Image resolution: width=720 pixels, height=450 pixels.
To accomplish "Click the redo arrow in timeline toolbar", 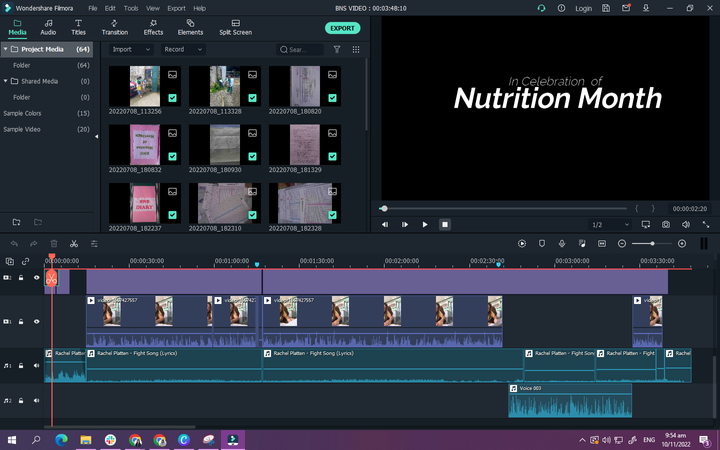I will (34, 244).
